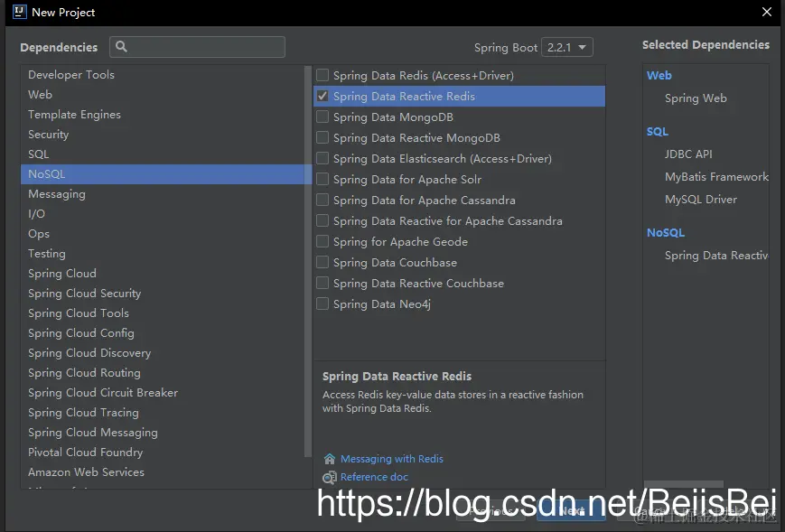
Task: Check Spring Data Redis (Access+Driver)
Action: coord(322,75)
